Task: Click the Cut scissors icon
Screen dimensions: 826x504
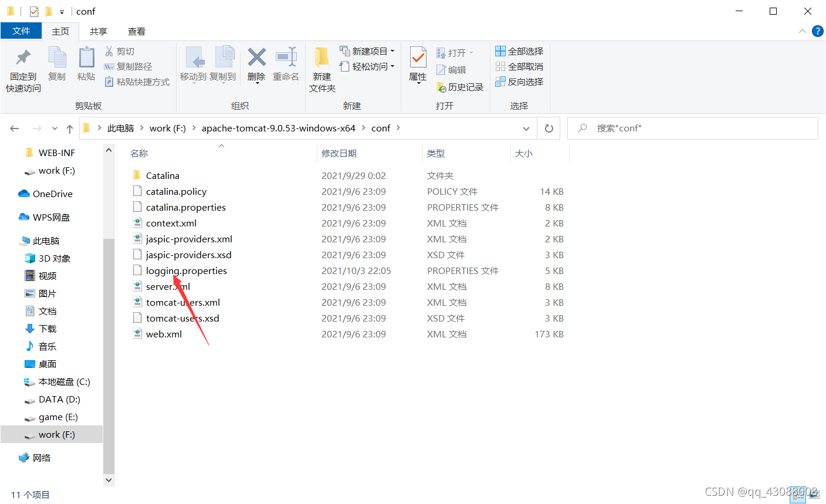Action: tap(109, 51)
